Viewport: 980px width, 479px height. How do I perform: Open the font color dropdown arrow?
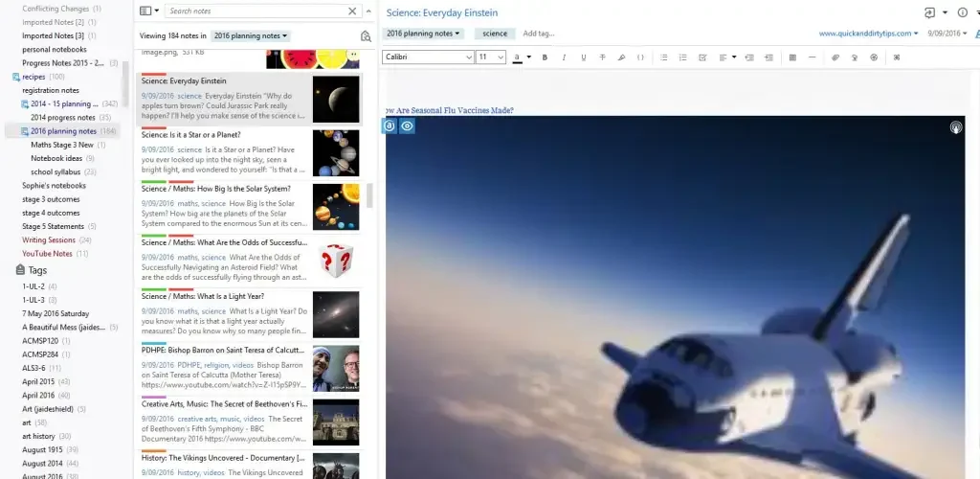(528, 57)
